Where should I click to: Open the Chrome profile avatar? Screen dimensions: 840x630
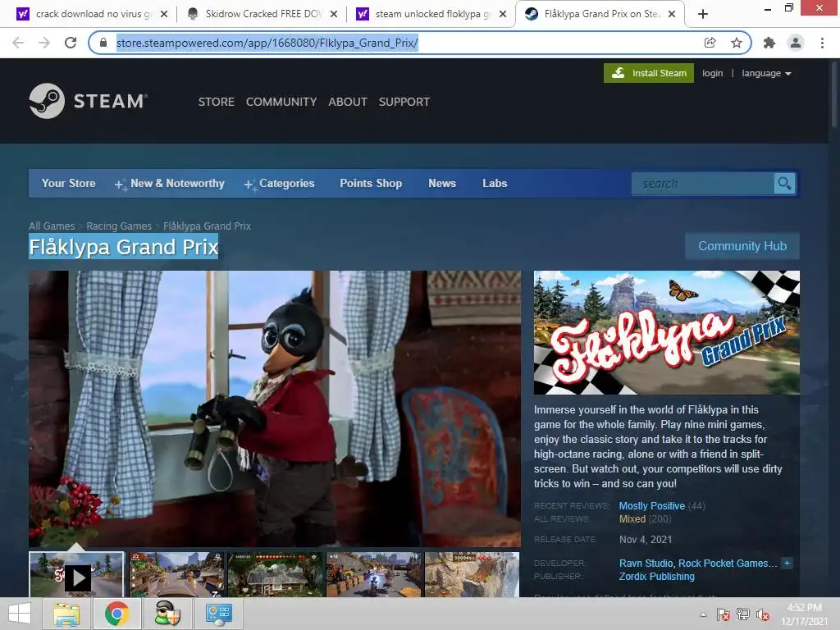tap(796, 43)
